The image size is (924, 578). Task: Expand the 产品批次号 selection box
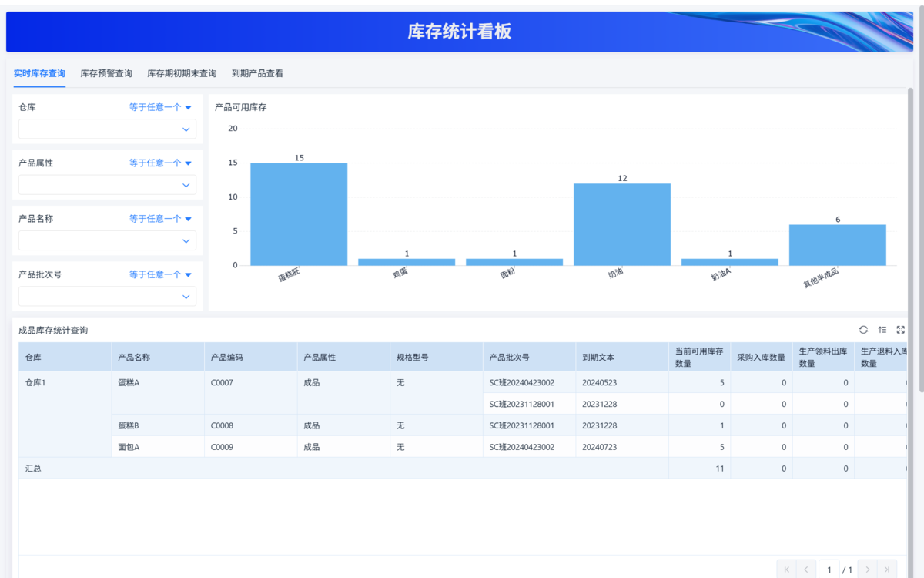(107, 297)
